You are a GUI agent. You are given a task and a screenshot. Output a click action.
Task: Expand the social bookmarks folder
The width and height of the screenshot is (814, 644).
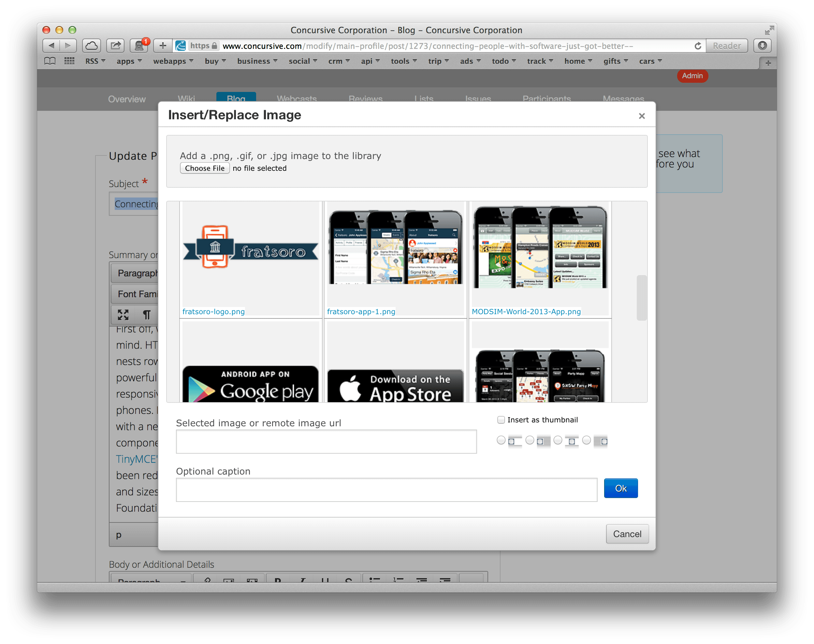303,61
